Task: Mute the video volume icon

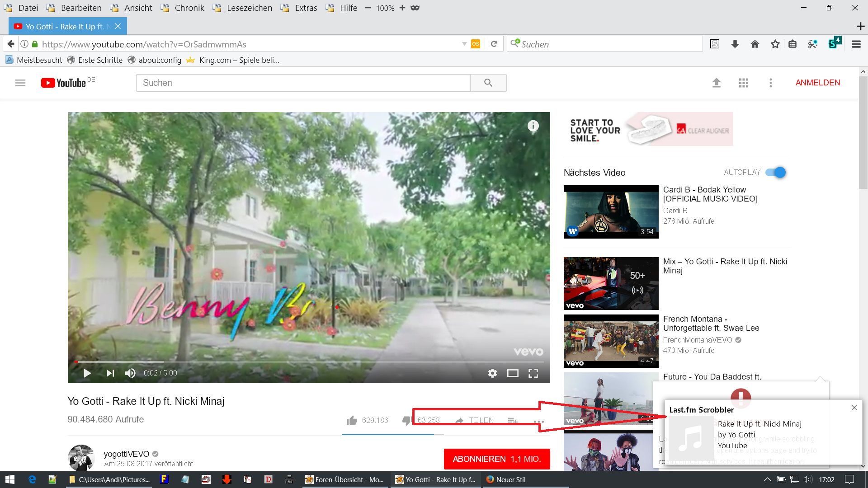Action: (x=130, y=373)
